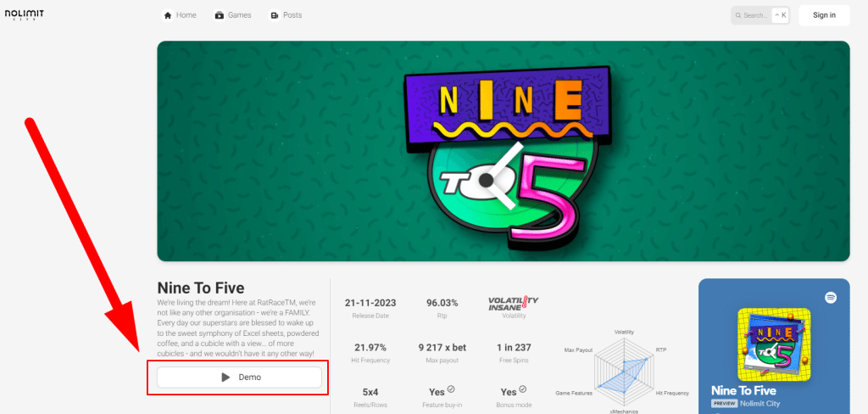Focus the Search input field
The width and height of the screenshot is (868, 414).
(x=754, y=15)
